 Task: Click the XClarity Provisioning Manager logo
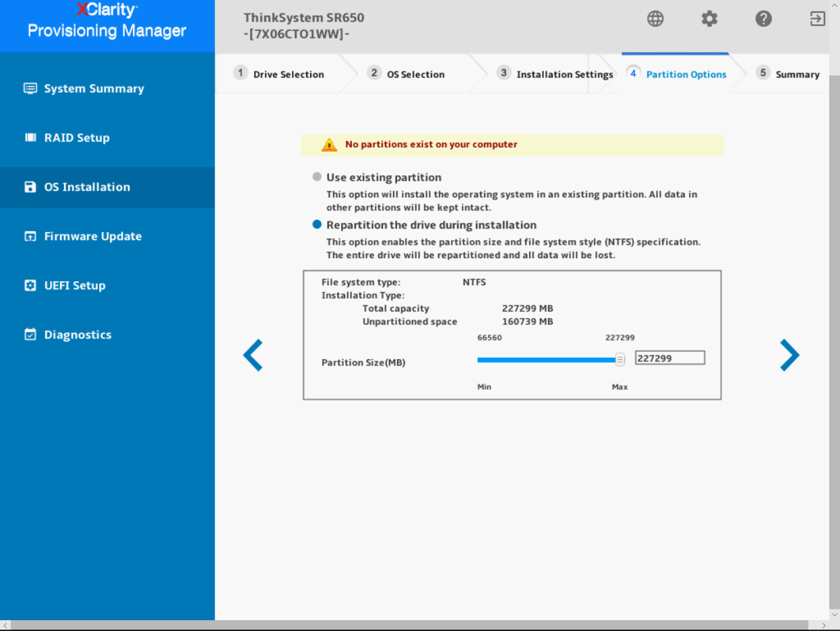point(107,21)
